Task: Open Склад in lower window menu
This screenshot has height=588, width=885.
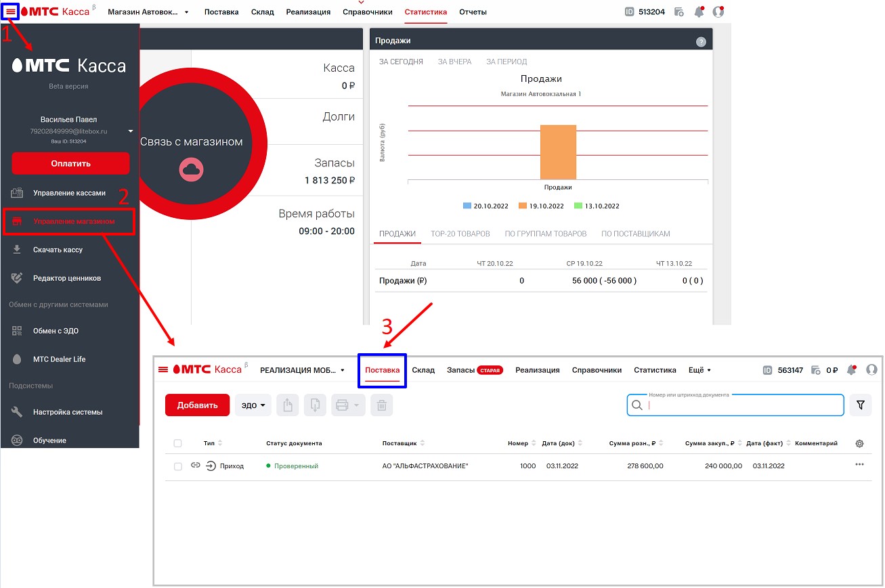Action: [x=423, y=370]
